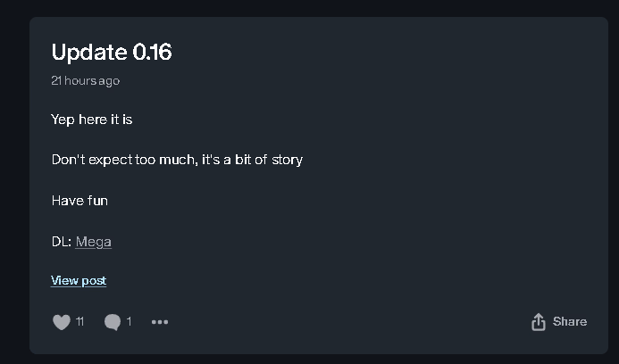Open comments via the speech bubble icon

112,322
